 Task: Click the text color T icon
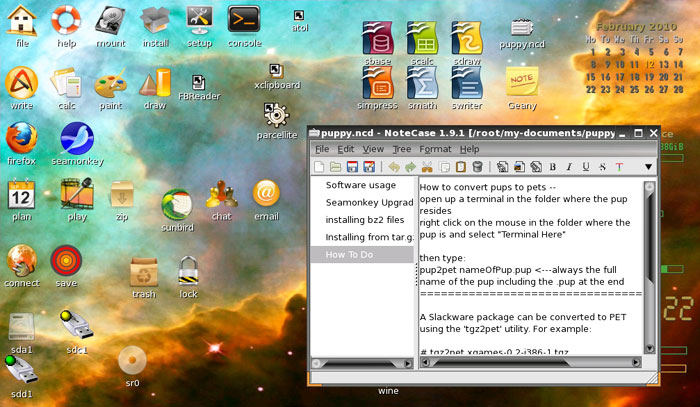click(619, 167)
